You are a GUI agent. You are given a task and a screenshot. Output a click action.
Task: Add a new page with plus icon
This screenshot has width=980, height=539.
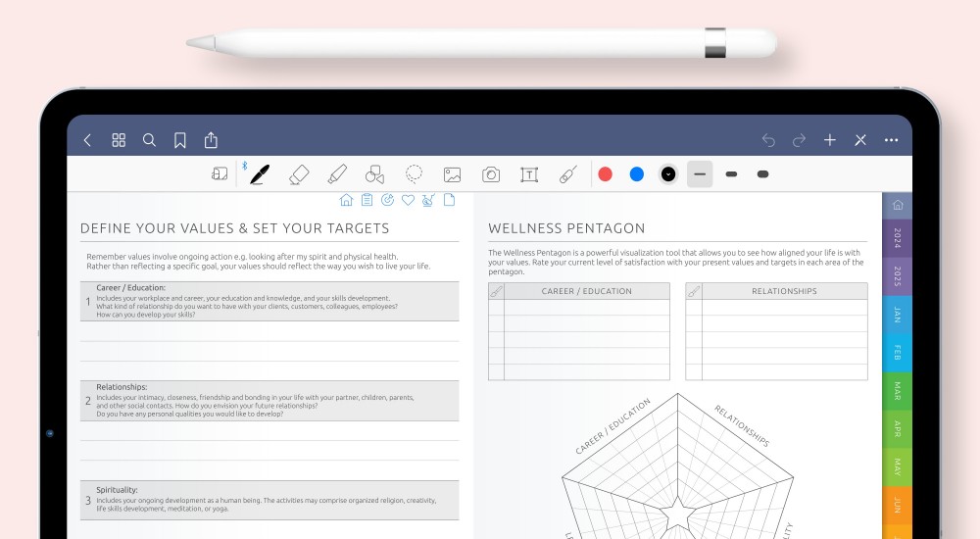click(830, 140)
